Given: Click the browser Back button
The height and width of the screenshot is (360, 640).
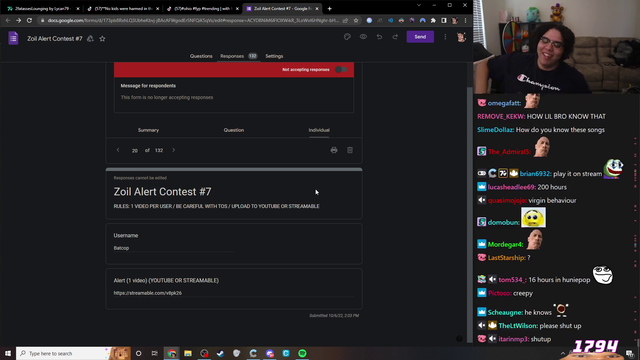Looking at the screenshot, I should pos(8,20).
